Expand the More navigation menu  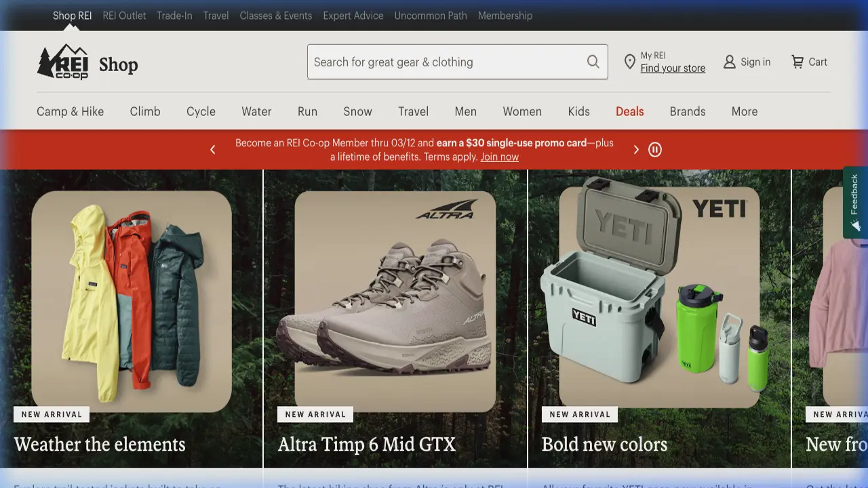point(744,111)
